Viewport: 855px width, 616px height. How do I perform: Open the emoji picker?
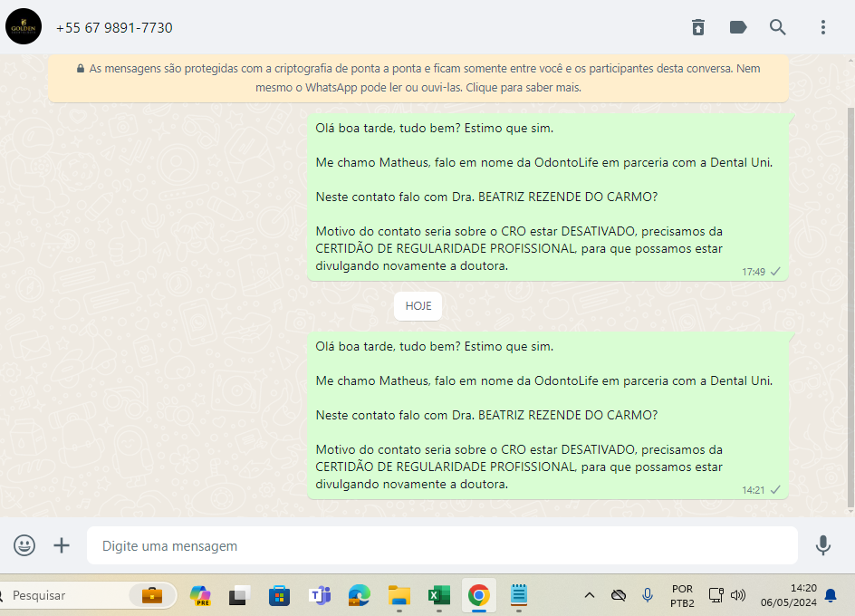(24, 545)
